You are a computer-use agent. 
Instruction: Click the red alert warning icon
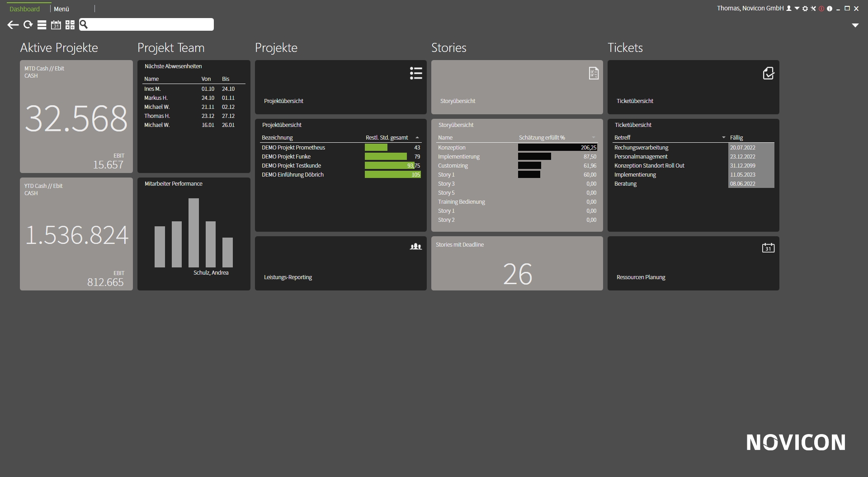[x=821, y=9]
